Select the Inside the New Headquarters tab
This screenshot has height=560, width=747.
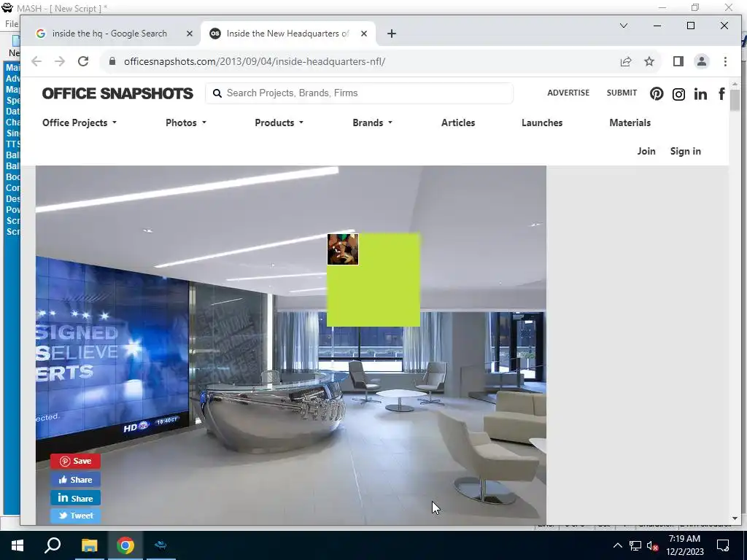tap(287, 34)
